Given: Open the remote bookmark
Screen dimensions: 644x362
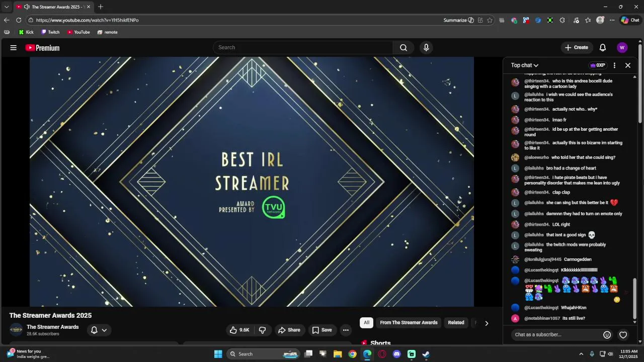Looking at the screenshot, I should 107,32.
